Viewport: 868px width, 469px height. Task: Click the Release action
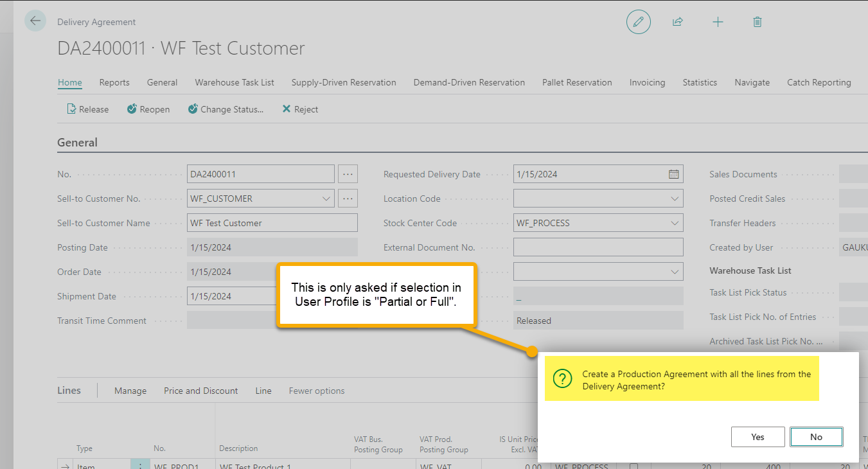88,109
